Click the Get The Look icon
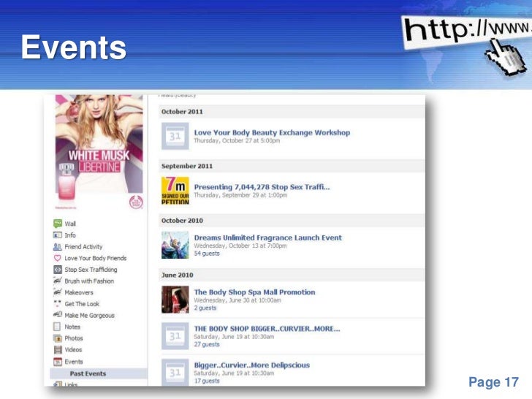The image size is (532, 399). click(x=58, y=304)
